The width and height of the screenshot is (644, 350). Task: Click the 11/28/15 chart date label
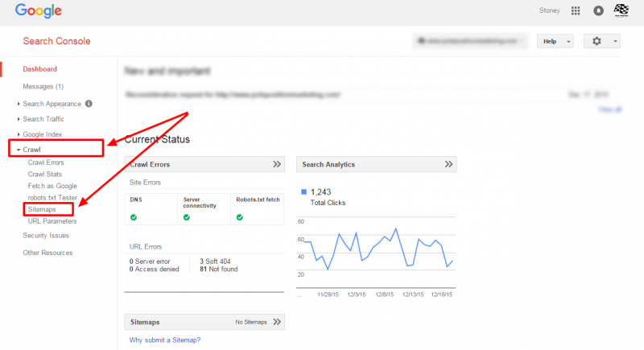tap(328, 294)
